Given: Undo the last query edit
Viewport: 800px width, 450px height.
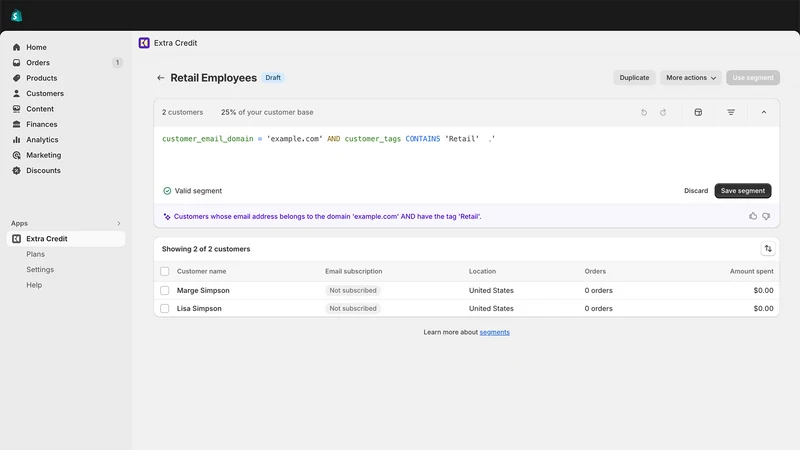Looking at the screenshot, I should [644, 112].
